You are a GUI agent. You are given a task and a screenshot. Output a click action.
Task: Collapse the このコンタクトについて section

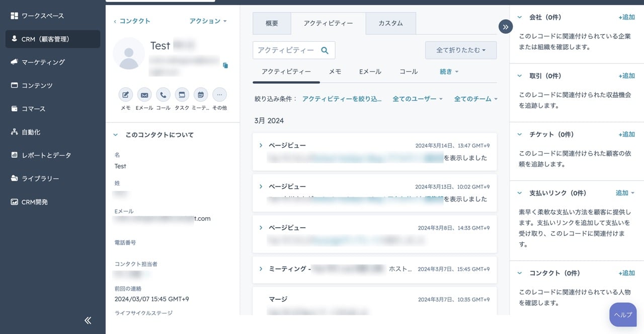(x=116, y=135)
